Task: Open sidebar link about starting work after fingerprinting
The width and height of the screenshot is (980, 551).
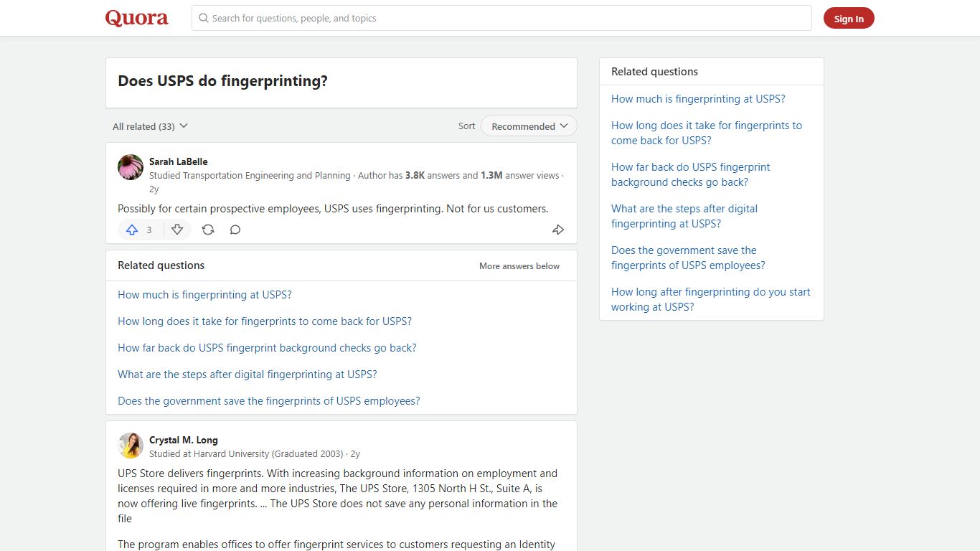Action: [711, 299]
